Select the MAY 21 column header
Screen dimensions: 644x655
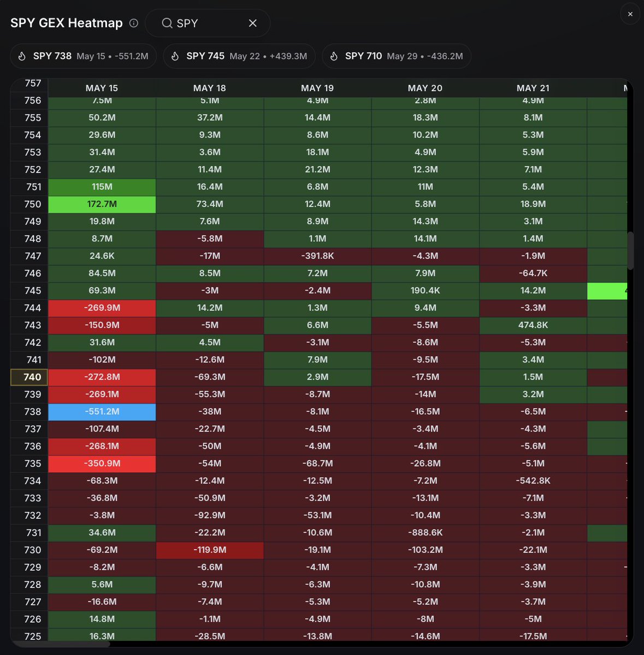[x=533, y=88]
